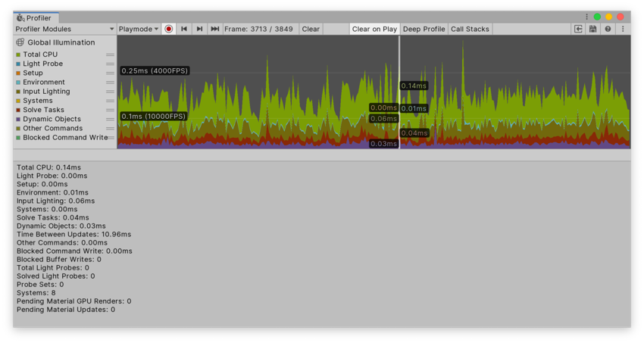Click the Light Probe reorder handle

point(110,64)
